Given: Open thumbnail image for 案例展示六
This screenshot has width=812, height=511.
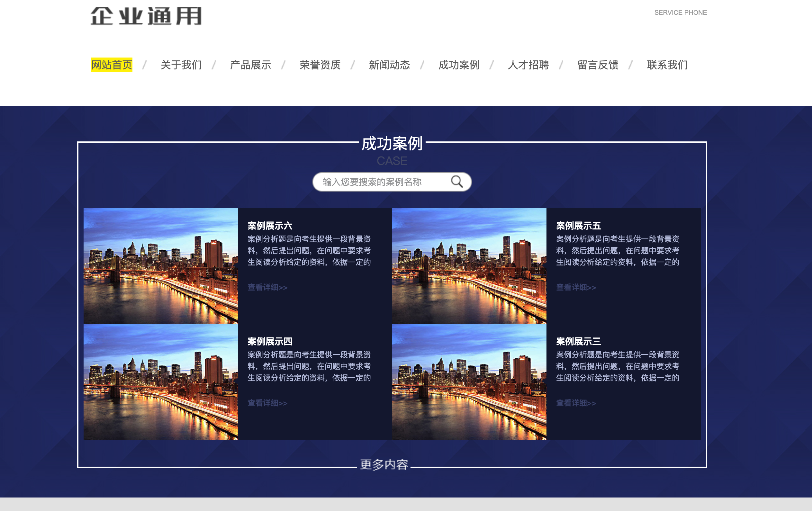Looking at the screenshot, I should pos(161,266).
